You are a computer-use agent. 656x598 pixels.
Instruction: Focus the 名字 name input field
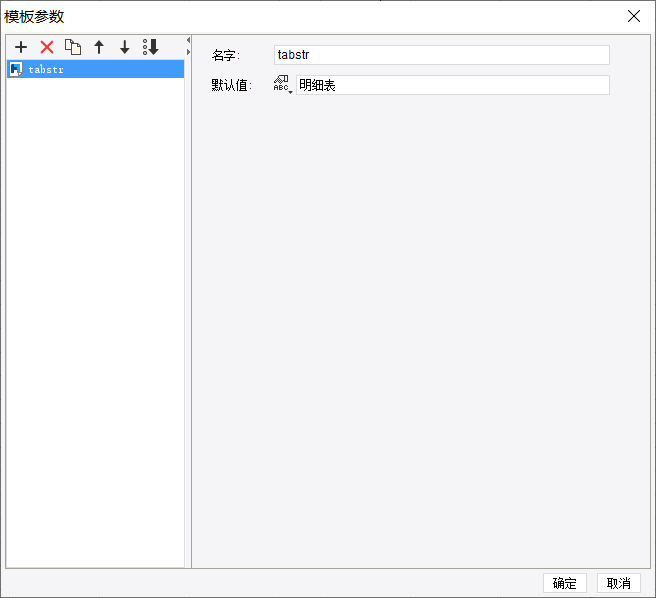(442, 55)
